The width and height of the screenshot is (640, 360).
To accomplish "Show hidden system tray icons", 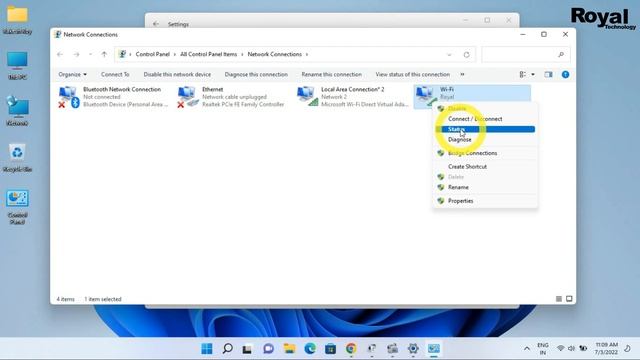I will (527, 349).
